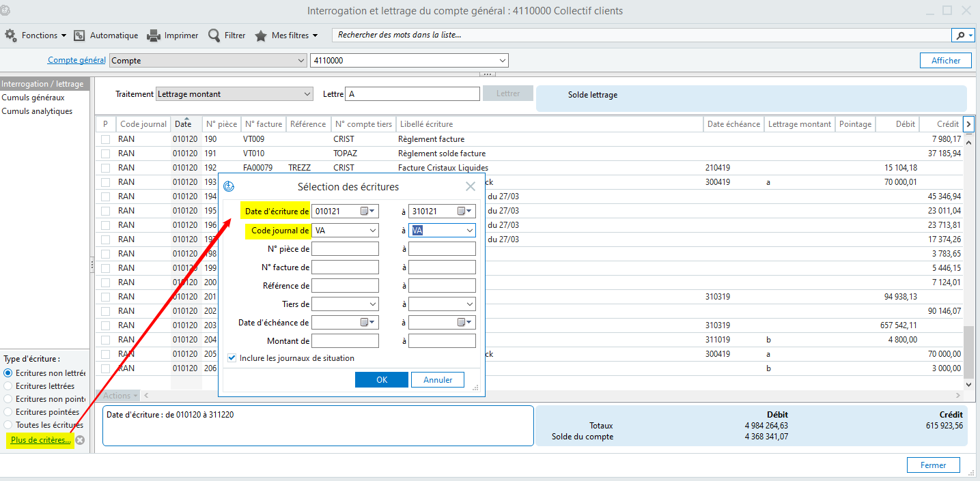Viewport: 980px width, 481px height.
Task: Open calendar for Date d'écriture de
Action: pyautogui.click(x=366, y=212)
